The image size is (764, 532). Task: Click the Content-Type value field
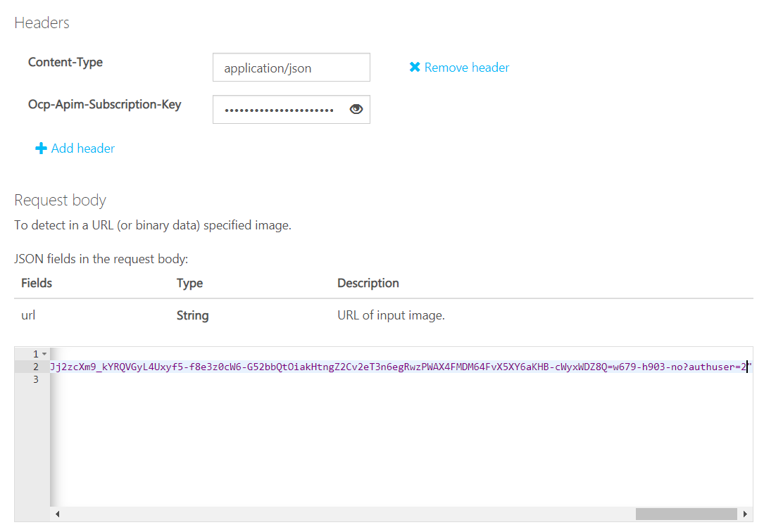(292, 68)
